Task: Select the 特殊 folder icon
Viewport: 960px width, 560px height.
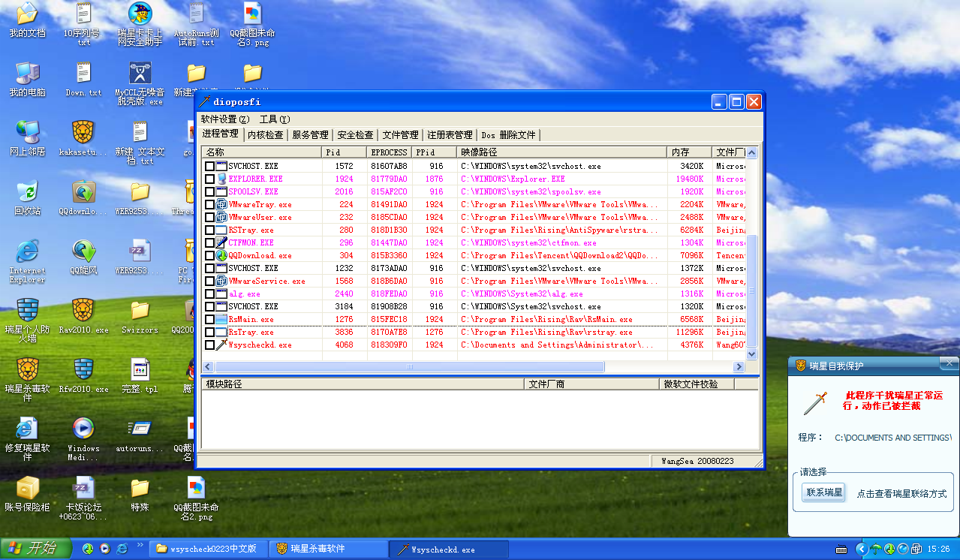Action: (x=140, y=494)
